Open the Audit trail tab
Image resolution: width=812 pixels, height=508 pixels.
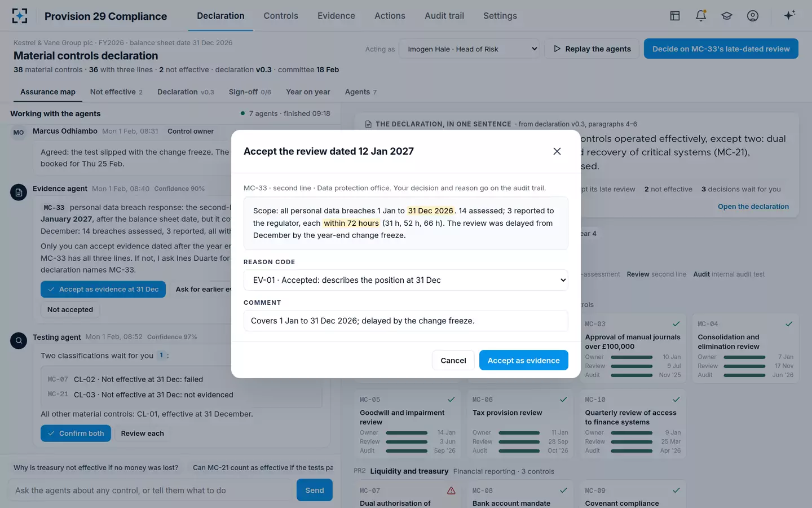444,16
